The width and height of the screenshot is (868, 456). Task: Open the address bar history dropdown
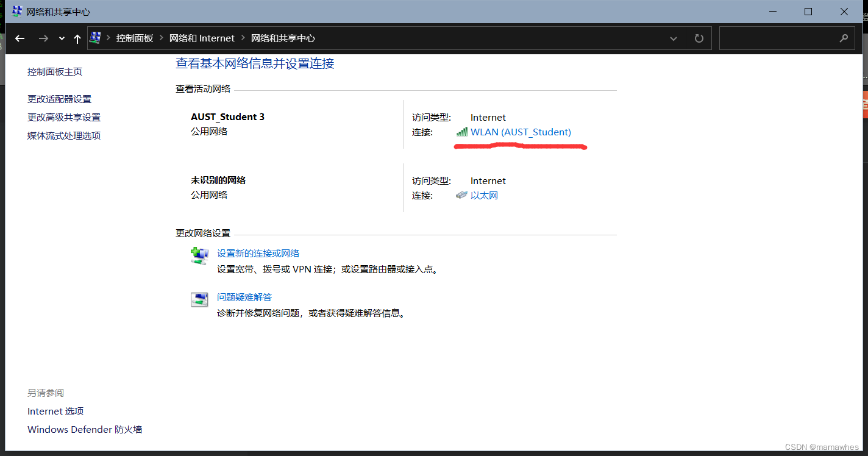pyautogui.click(x=673, y=38)
